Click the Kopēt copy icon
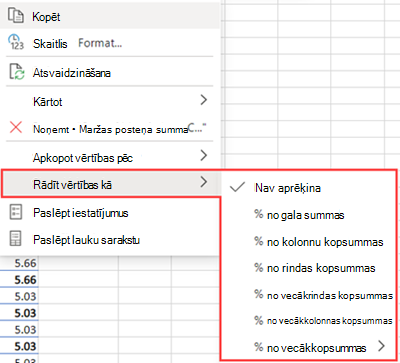The height and width of the screenshot is (363, 400). pos(16,15)
